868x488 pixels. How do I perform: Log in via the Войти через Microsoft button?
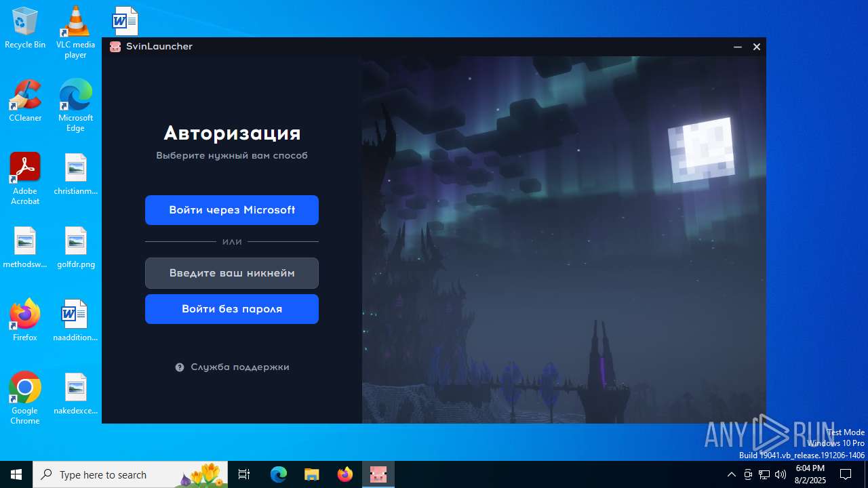(x=232, y=210)
